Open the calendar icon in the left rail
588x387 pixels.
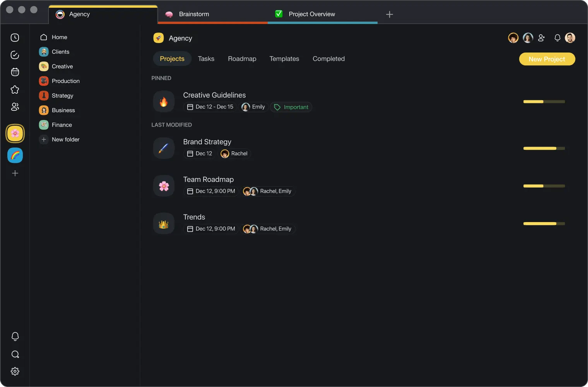point(15,72)
